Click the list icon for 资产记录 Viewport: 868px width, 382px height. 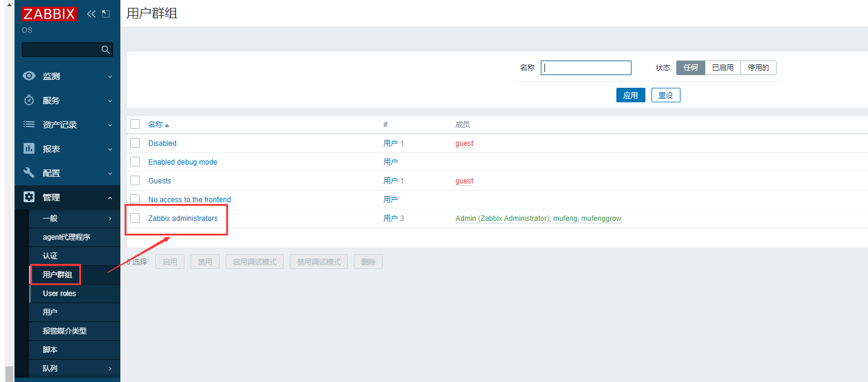click(29, 124)
